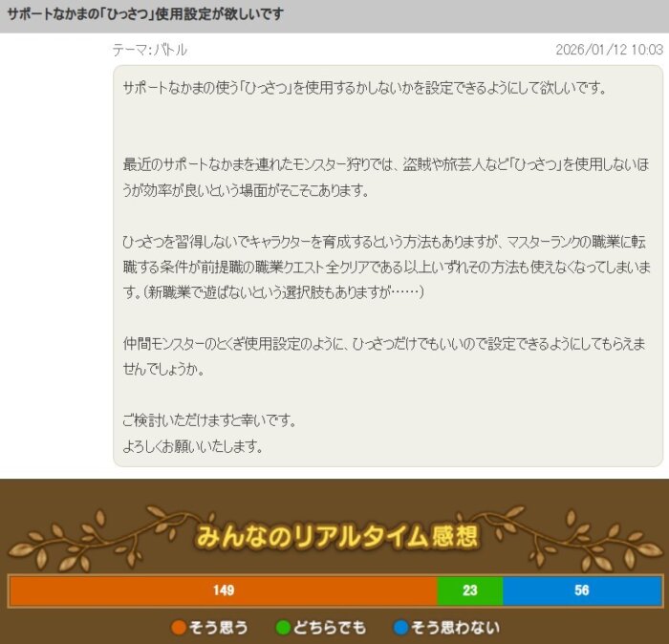Choose the どちらでも label
The height and width of the screenshot is (644, 669).
pyautogui.click(x=330, y=628)
